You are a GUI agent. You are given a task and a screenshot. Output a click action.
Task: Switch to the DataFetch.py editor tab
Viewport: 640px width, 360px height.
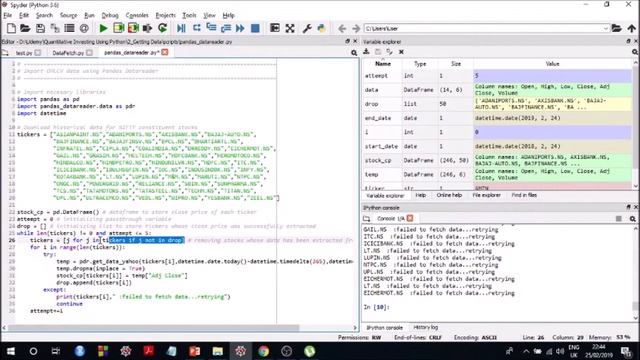pos(68,53)
